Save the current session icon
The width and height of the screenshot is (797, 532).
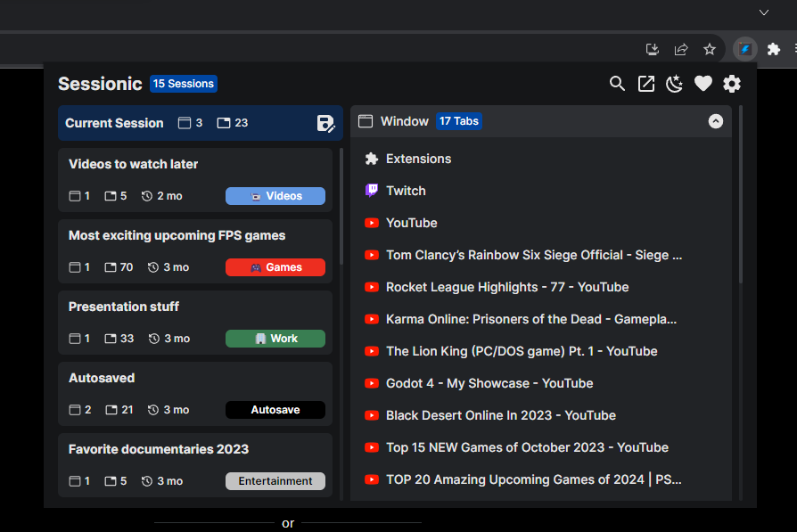[325, 124]
